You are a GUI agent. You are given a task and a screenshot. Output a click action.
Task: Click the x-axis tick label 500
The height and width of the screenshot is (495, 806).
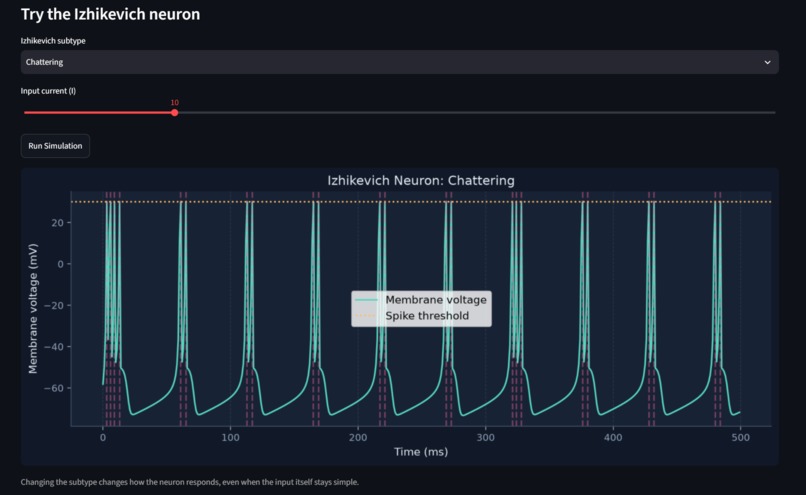pyautogui.click(x=740, y=437)
